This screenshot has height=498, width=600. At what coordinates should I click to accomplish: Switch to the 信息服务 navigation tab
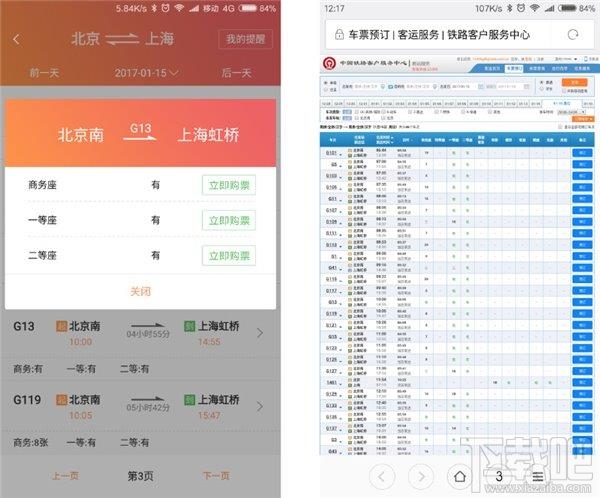click(x=582, y=69)
